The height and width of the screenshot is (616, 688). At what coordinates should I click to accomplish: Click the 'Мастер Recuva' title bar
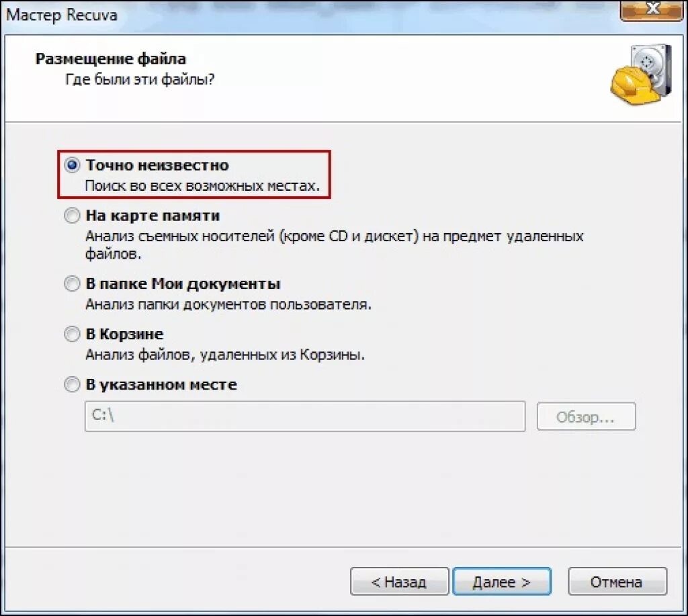(307, 15)
